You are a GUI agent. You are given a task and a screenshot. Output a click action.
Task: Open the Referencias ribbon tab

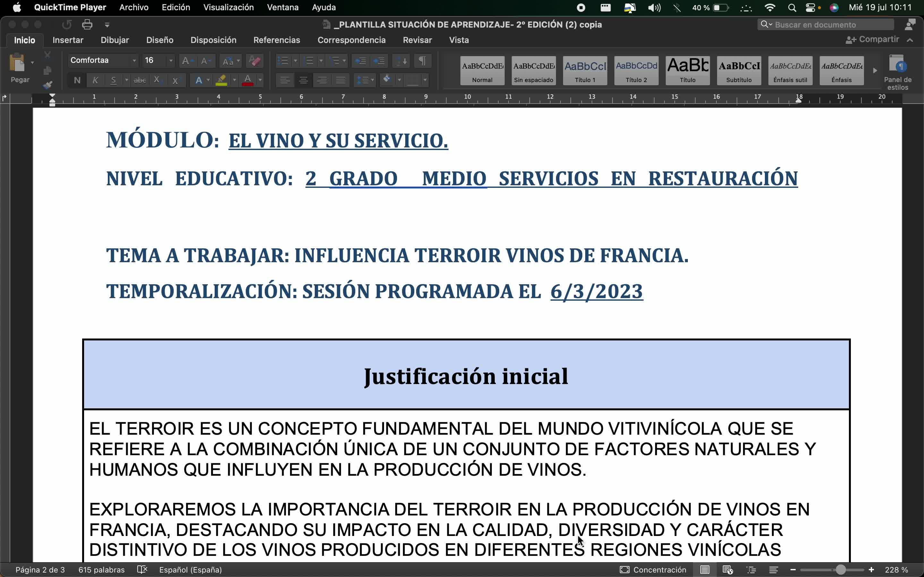pyautogui.click(x=277, y=40)
